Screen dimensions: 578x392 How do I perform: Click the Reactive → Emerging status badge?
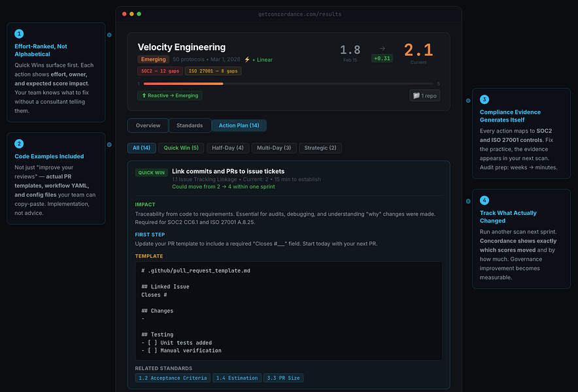pyautogui.click(x=170, y=95)
